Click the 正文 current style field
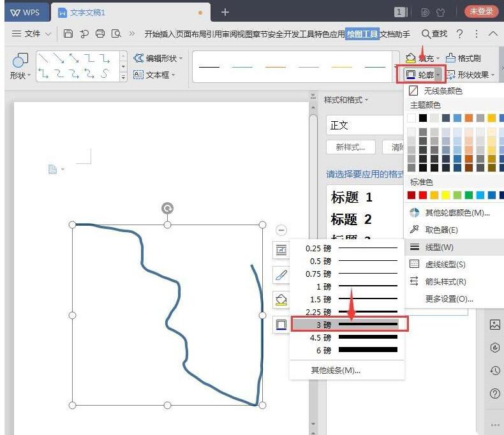 pos(365,124)
